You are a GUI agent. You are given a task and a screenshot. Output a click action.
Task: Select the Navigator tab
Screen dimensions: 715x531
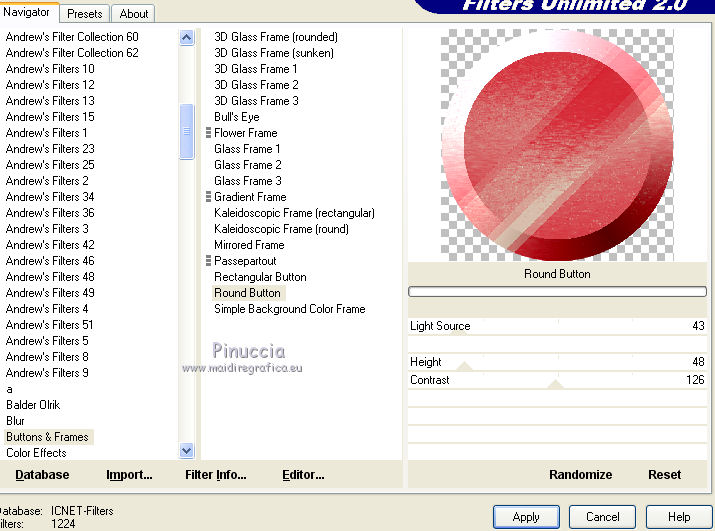pos(26,12)
